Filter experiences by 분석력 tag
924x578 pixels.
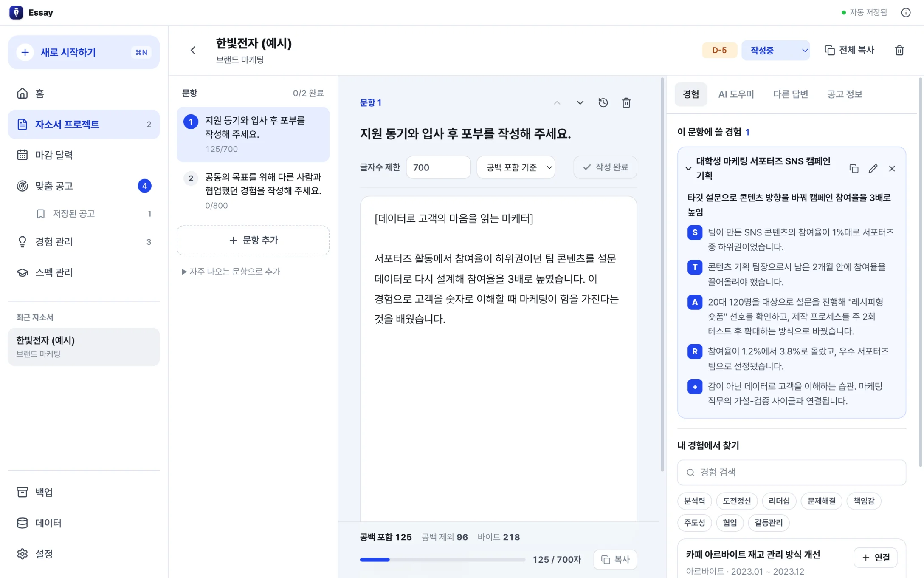pos(694,501)
